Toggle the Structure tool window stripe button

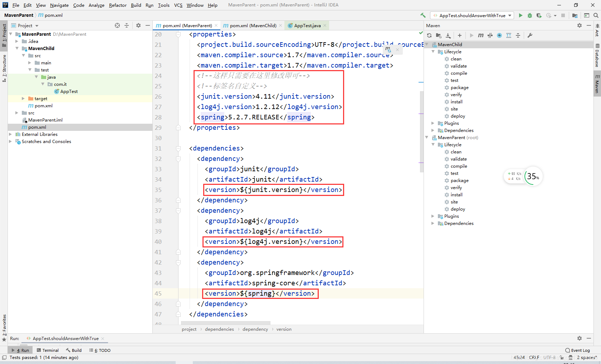[x=4, y=68]
